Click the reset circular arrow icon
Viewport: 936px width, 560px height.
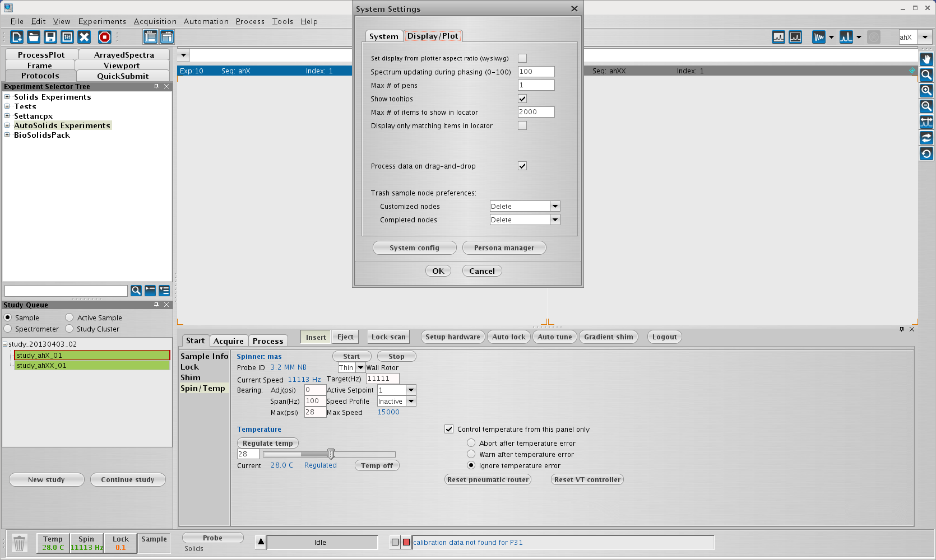click(926, 153)
